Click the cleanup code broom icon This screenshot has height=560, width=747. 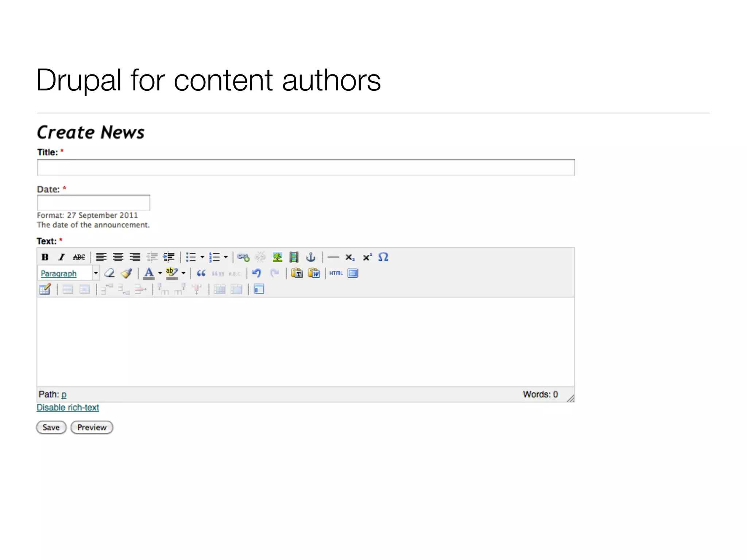[126, 273]
